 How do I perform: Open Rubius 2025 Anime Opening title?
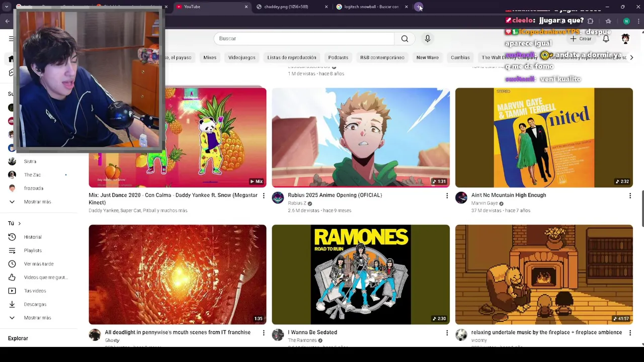point(335,195)
